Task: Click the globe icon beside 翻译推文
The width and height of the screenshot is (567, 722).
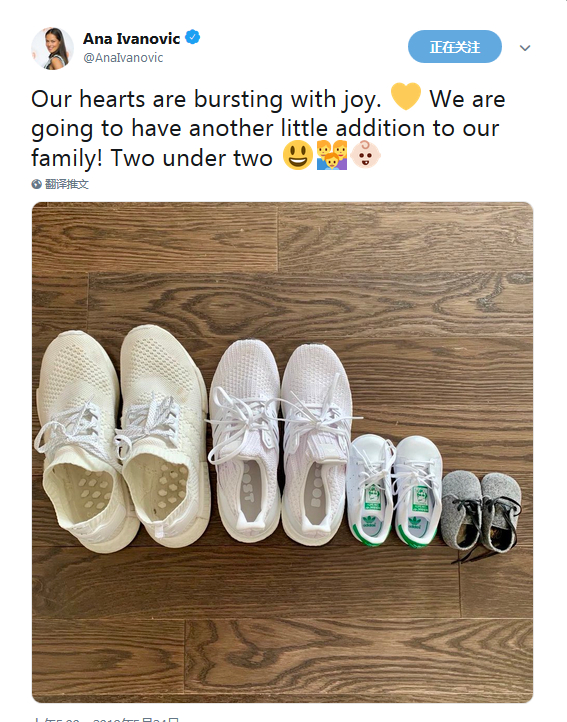Action: (x=36, y=184)
